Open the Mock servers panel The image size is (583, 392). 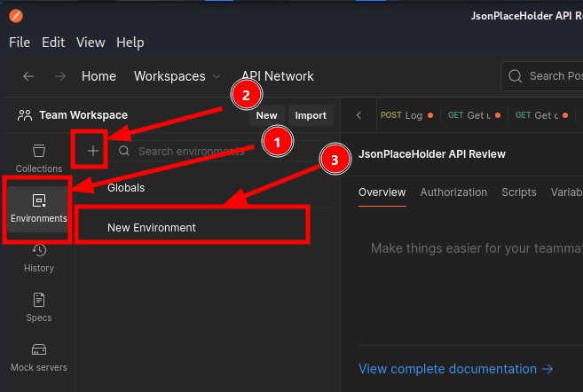(x=39, y=357)
